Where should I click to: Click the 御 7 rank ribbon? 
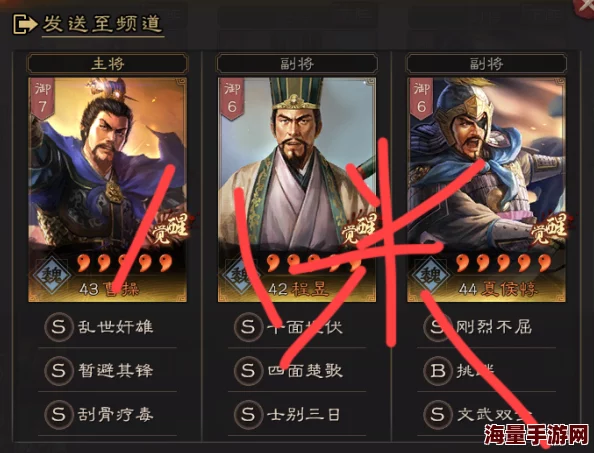[x=42, y=98]
